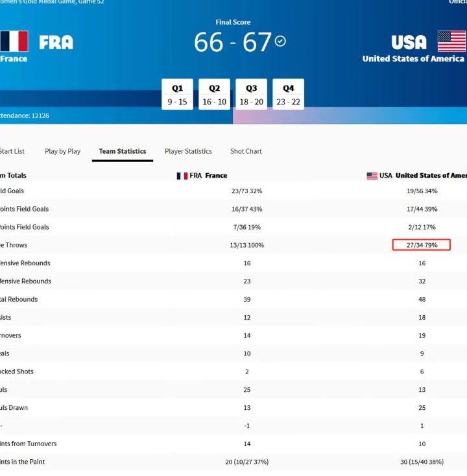This screenshot has width=467, height=476.
Task: Click France free throws value 13/13 100%
Action: tap(247, 245)
